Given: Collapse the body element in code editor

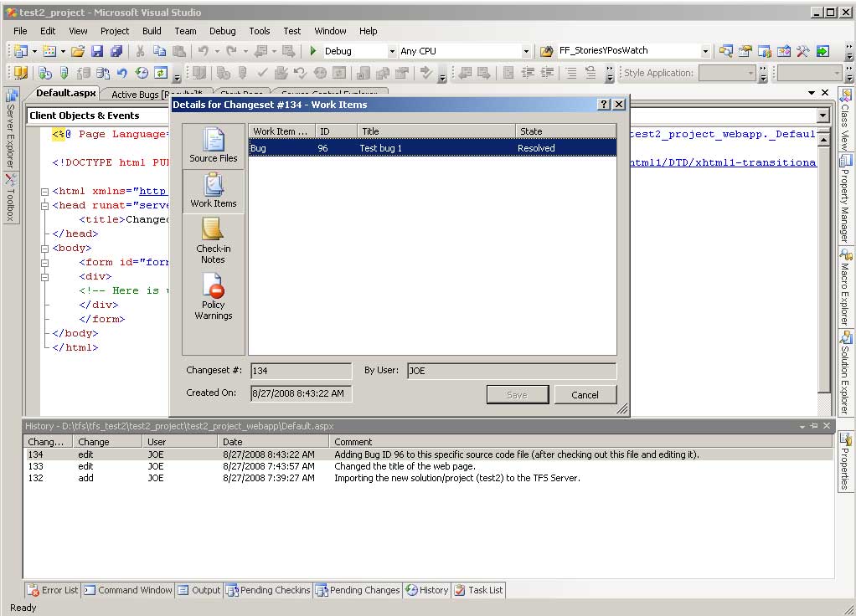Looking at the screenshot, I should [44, 249].
